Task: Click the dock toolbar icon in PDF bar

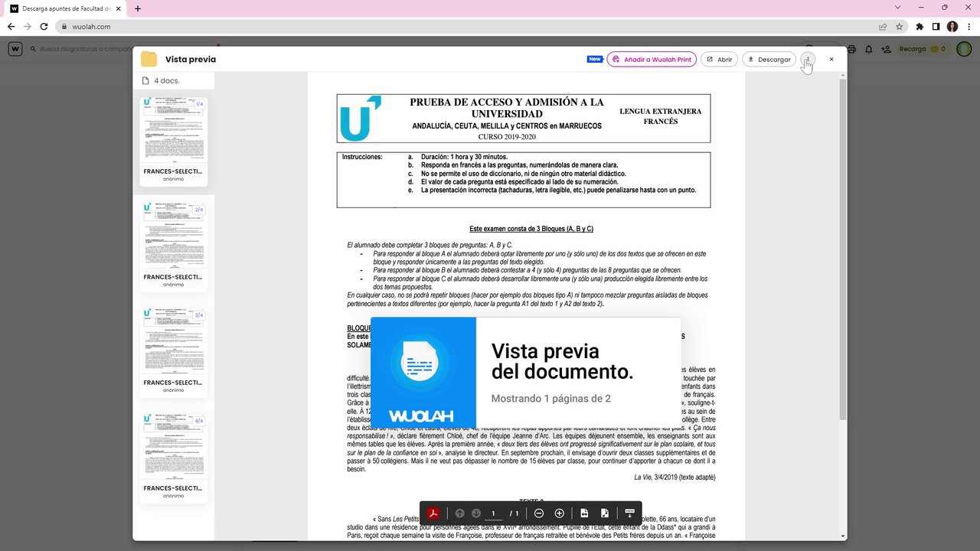Action: (x=629, y=513)
